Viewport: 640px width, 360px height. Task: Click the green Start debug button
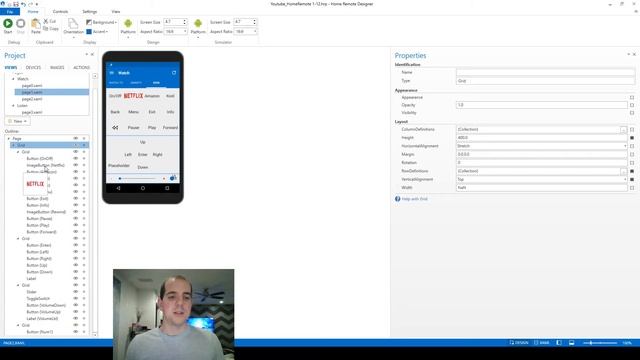(x=8, y=24)
